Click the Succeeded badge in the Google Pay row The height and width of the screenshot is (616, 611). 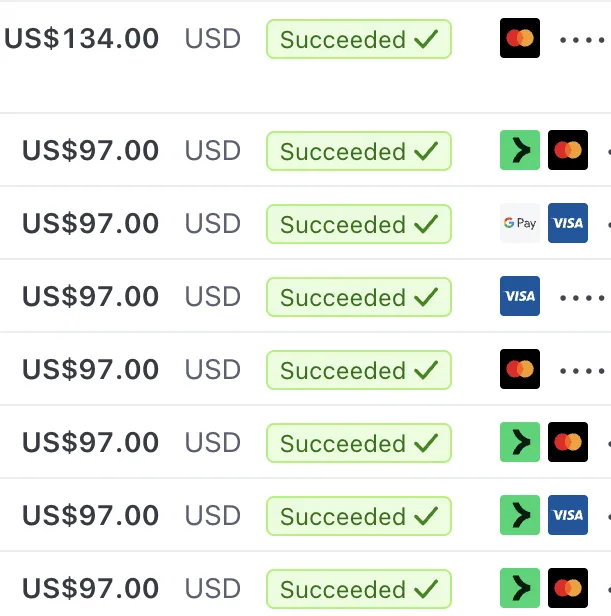(x=359, y=224)
